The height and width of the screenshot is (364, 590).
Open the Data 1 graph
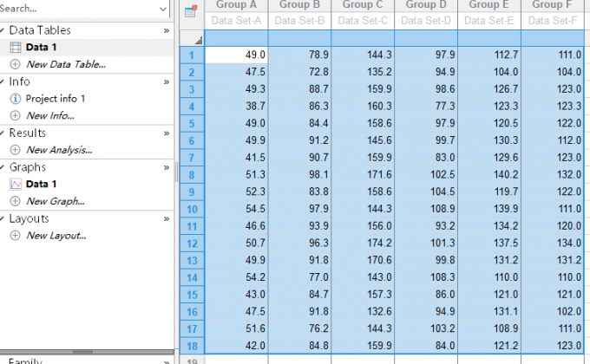(x=41, y=185)
